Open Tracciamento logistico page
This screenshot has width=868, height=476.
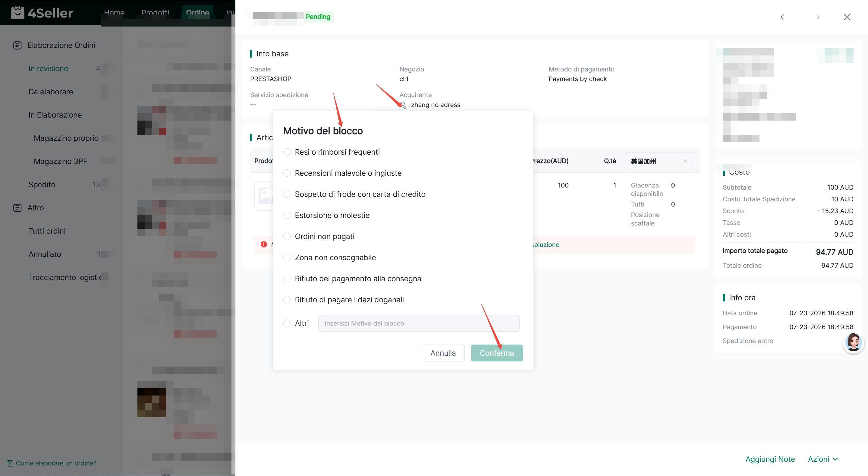[x=65, y=277]
